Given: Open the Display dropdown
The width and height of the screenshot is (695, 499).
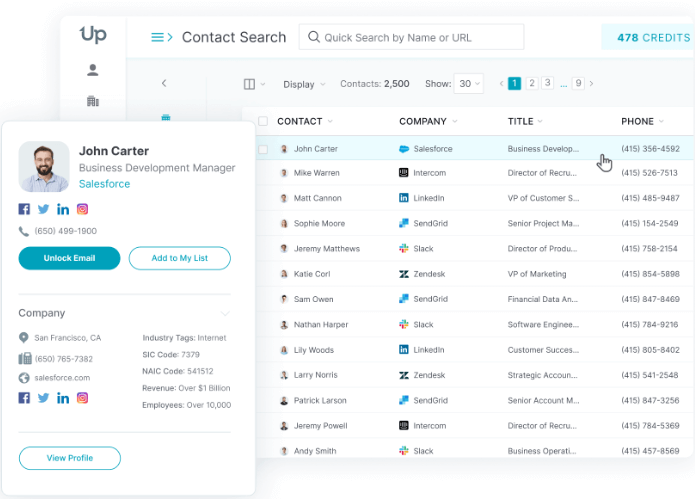Looking at the screenshot, I should click(304, 84).
